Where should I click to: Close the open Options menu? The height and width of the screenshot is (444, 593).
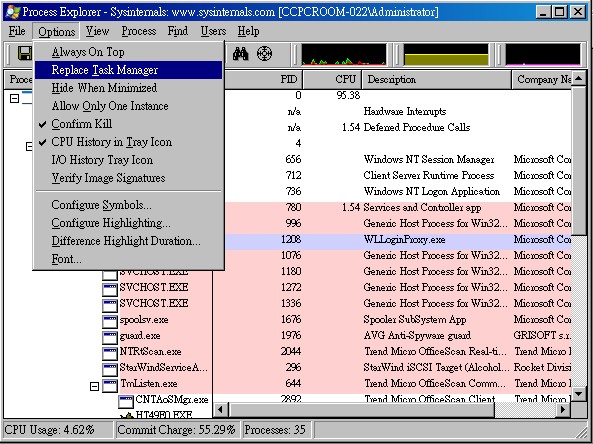56,31
